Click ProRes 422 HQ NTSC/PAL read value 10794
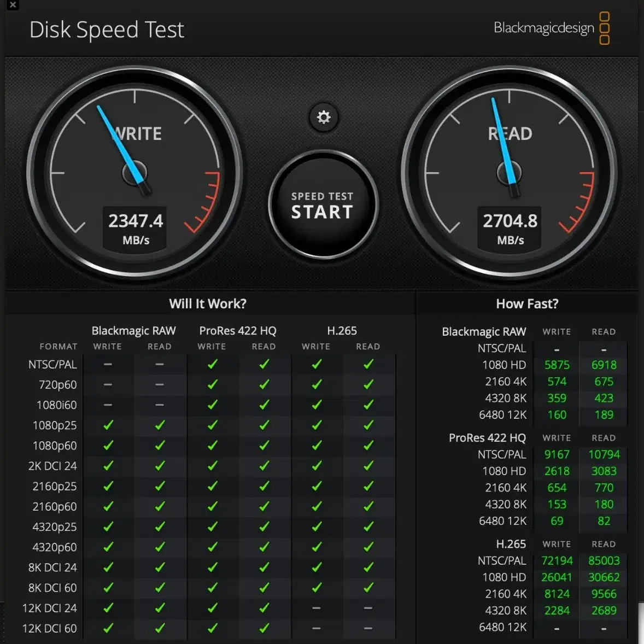Screen dimensions: 644x644 [x=604, y=455]
